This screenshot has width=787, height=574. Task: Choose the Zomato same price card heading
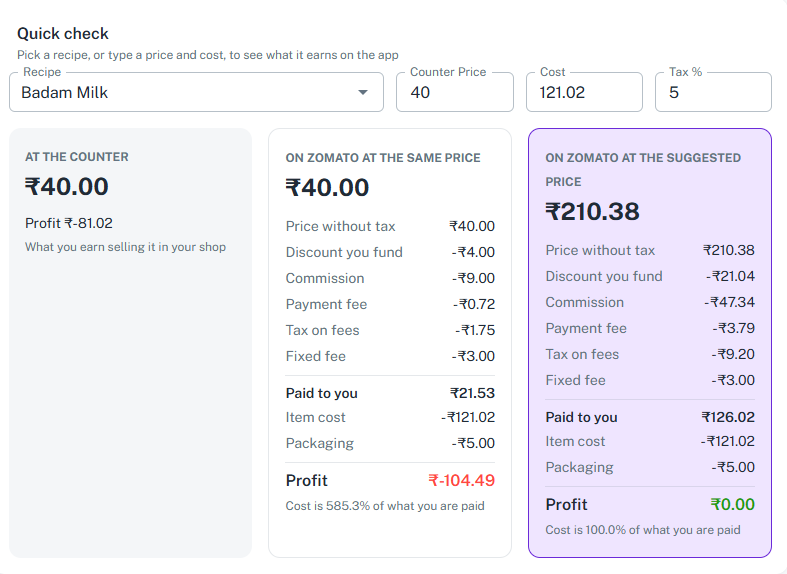[383, 158]
